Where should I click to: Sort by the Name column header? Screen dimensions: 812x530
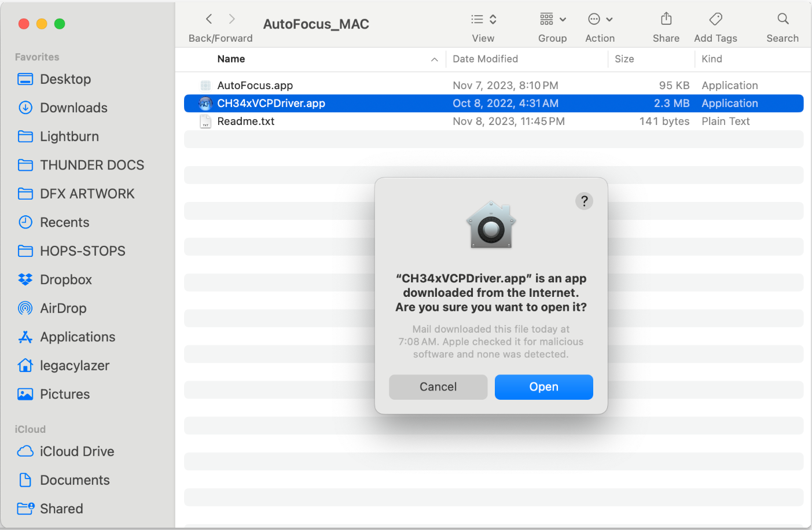point(231,59)
